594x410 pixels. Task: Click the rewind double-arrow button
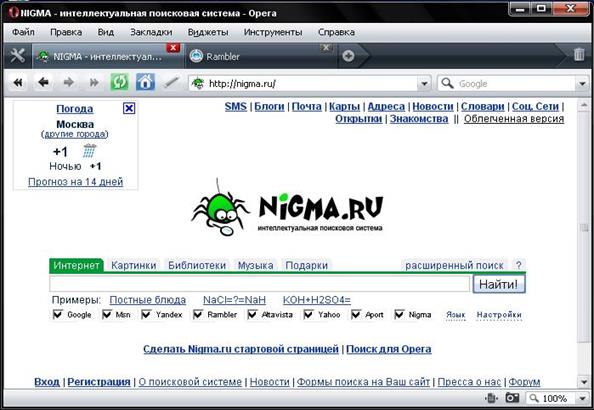pyautogui.click(x=18, y=82)
